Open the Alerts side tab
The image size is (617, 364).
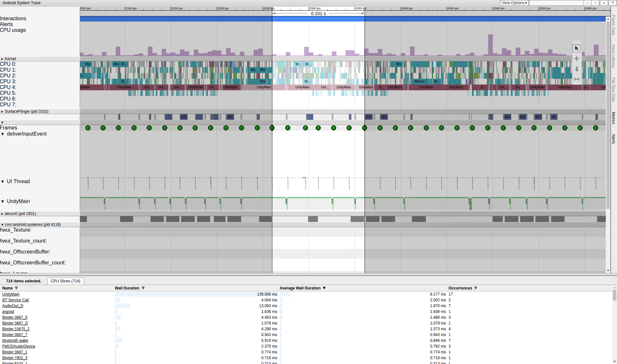click(613, 139)
